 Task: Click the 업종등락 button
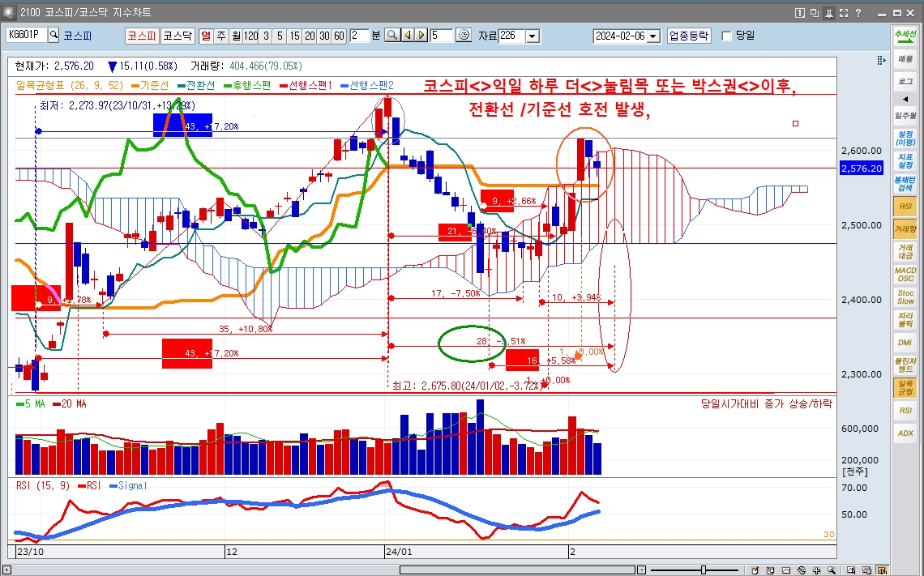tap(688, 36)
